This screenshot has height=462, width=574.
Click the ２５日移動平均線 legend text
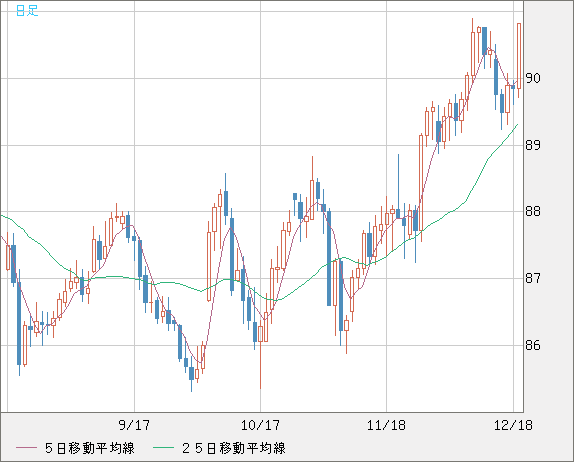[x=234, y=448]
